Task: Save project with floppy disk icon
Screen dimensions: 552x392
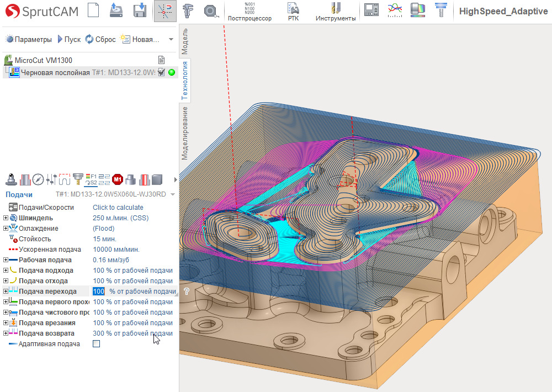Action: pos(140,10)
